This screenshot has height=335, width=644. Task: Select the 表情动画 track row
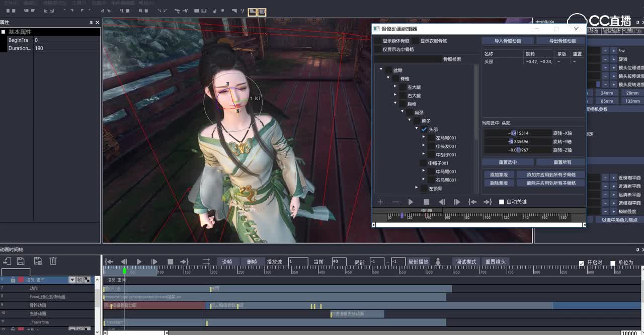click(48, 313)
